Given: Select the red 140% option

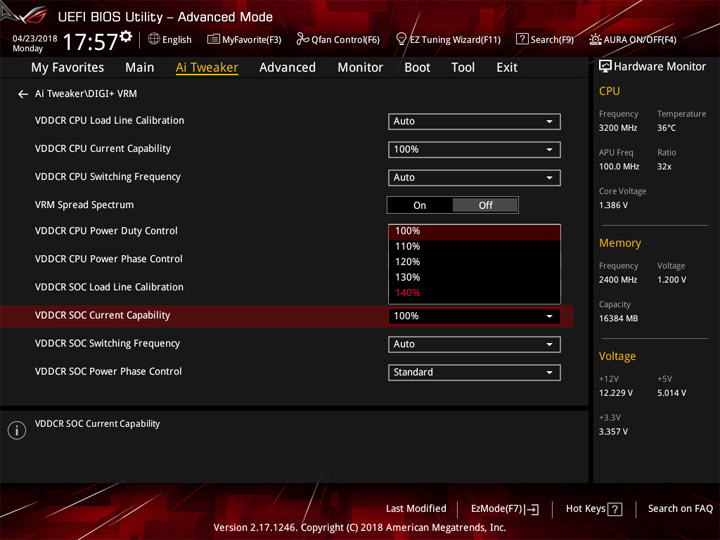Looking at the screenshot, I should click(474, 293).
